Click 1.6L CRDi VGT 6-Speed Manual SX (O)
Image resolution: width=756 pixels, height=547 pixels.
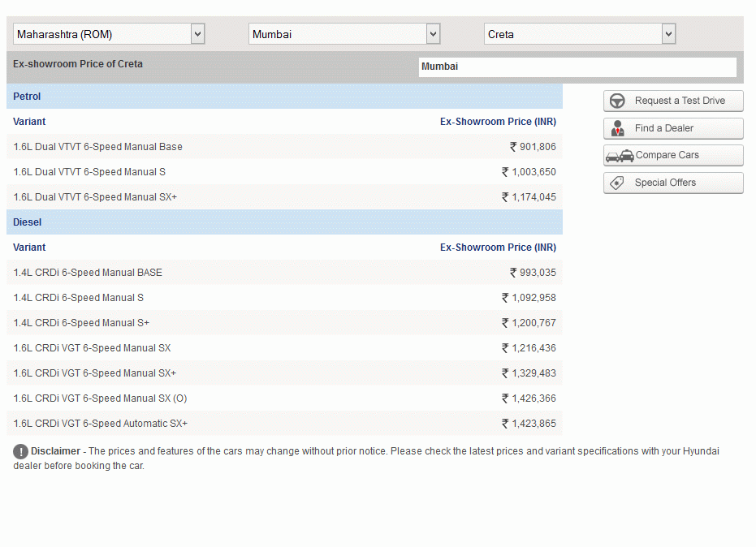100,398
